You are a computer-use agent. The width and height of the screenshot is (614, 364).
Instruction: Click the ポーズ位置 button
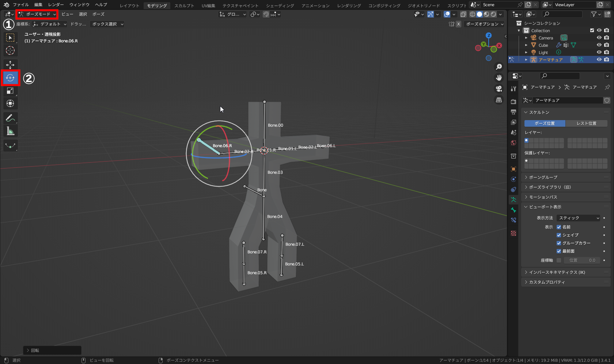pyautogui.click(x=545, y=123)
